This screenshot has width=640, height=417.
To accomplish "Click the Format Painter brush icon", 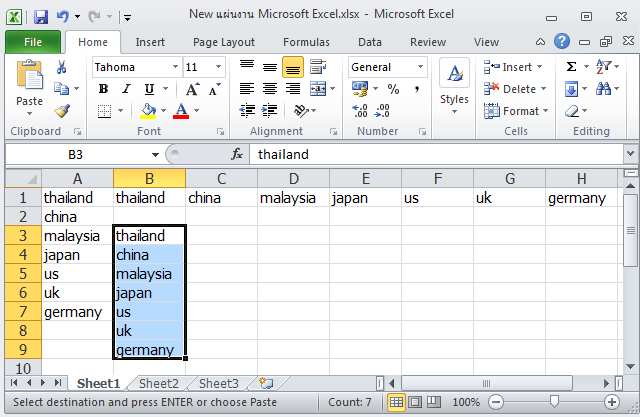I will coord(61,111).
